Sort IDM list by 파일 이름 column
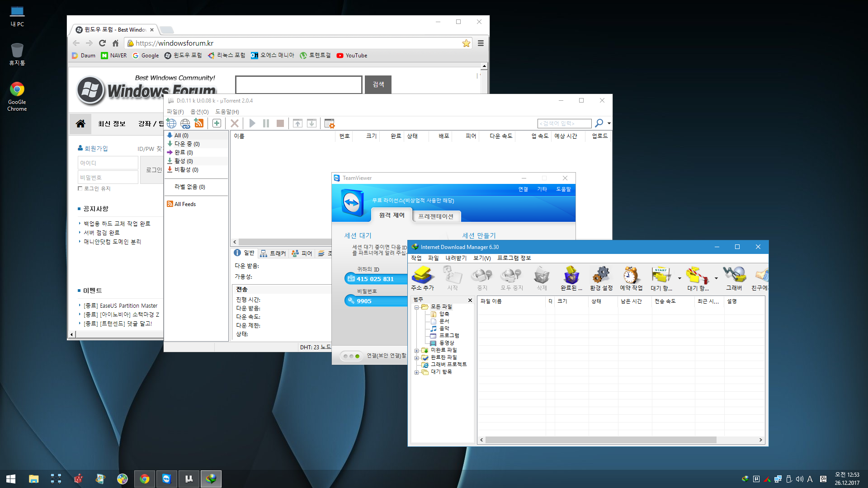This screenshot has width=868, height=488. [511, 301]
